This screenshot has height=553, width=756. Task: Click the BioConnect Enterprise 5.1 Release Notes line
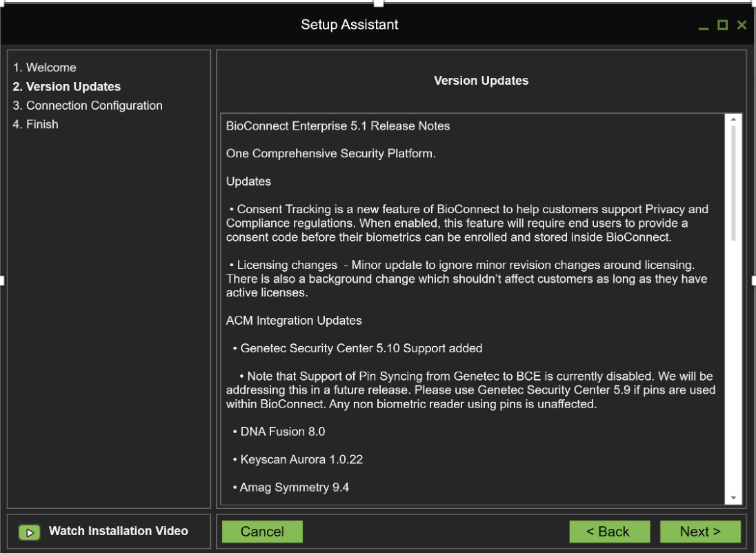click(338, 125)
